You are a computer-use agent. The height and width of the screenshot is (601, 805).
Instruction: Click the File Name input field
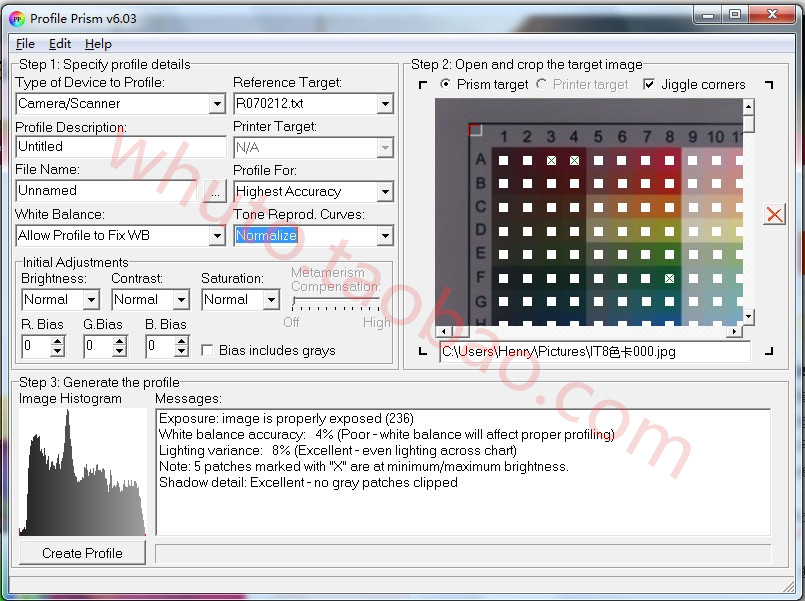[107, 191]
